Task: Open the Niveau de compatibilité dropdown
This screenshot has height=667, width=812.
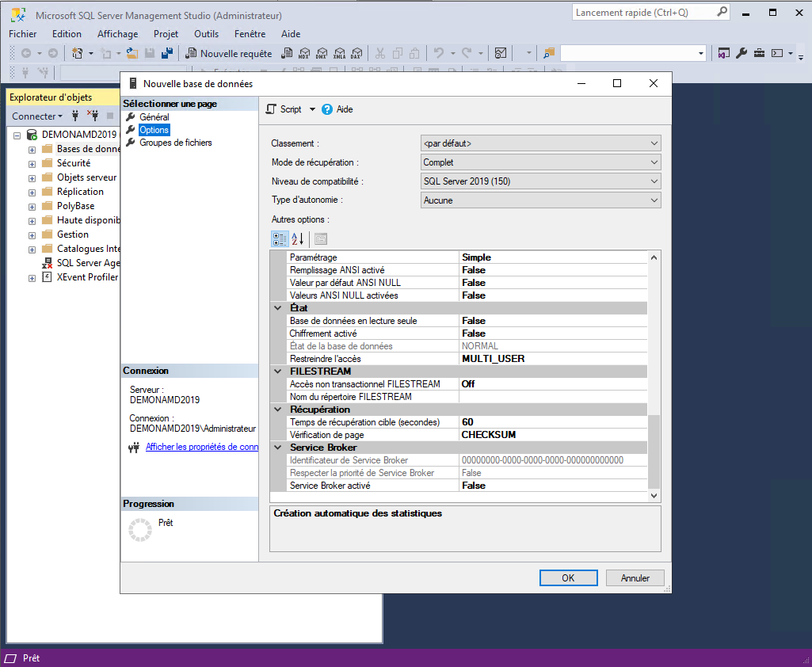Action: pyautogui.click(x=541, y=181)
